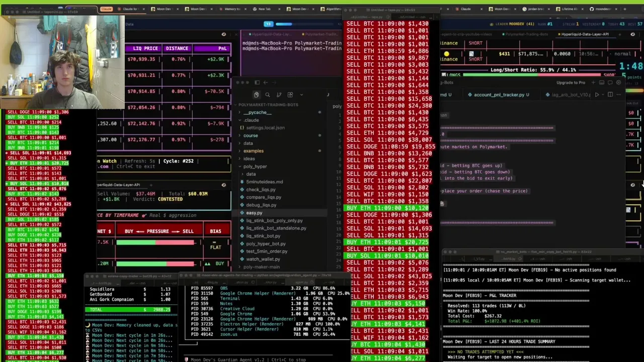Toggle the editor's primary sidebar layout icon
Image resolution: width=644 pixels, height=362 pixels.
click(257, 82)
